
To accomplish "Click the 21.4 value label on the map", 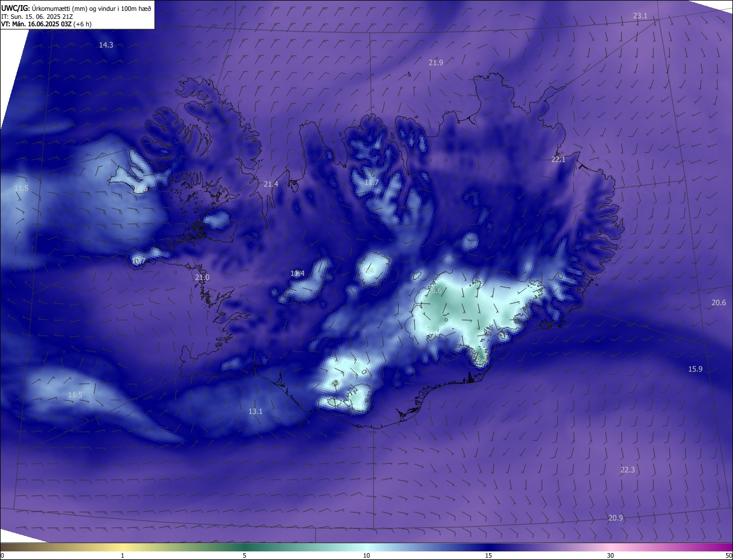I will [271, 184].
